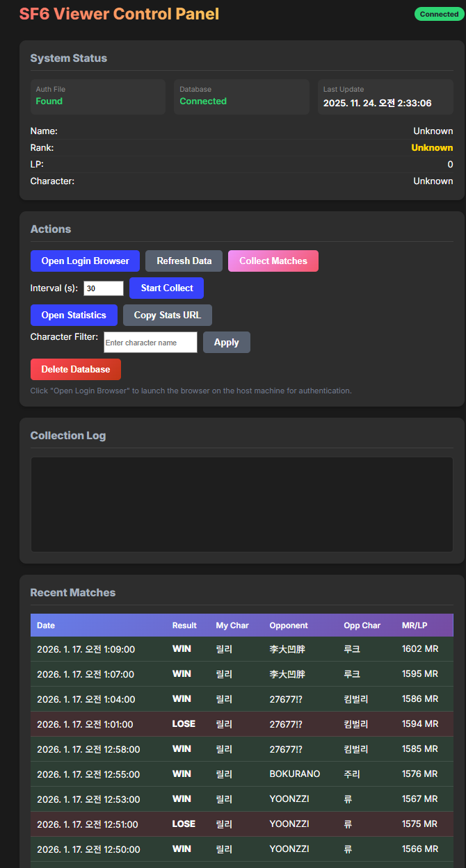
Task: Click 주리 opponent character cell
Action: 352,774
